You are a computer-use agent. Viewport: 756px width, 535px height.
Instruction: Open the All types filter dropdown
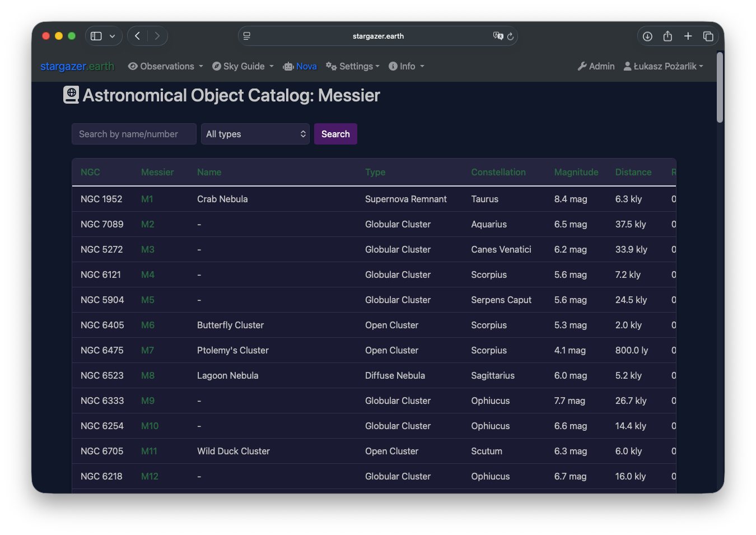coord(255,134)
